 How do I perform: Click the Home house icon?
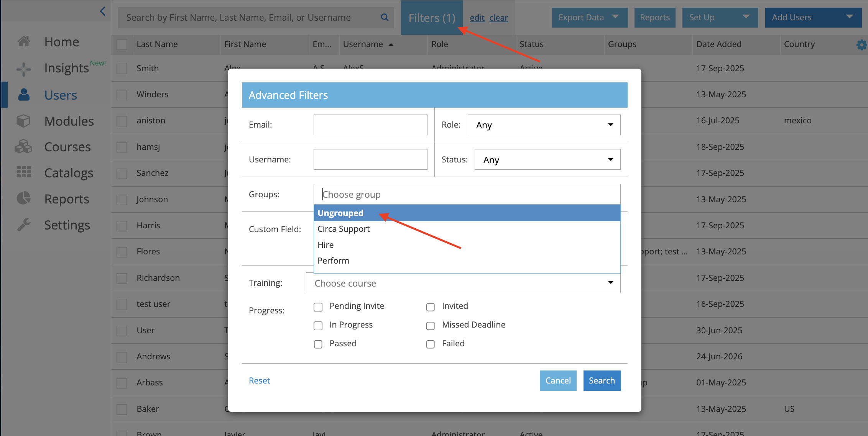pyautogui.click(x=24, y=41)
